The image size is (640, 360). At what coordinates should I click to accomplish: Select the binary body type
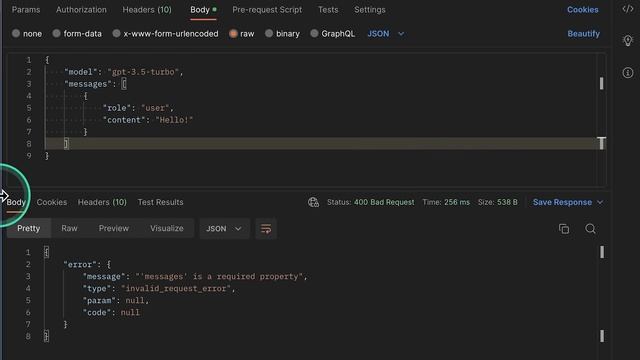click(x=282, y=34)
